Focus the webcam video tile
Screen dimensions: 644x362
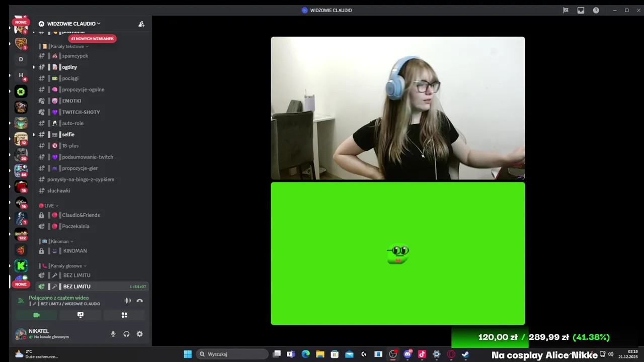(x=398, y=108)
